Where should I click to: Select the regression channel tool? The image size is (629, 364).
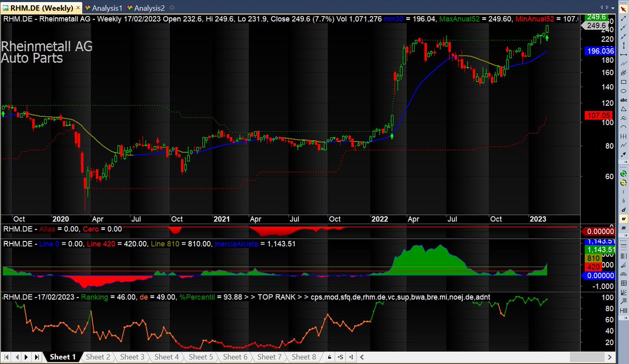point(624,72)
